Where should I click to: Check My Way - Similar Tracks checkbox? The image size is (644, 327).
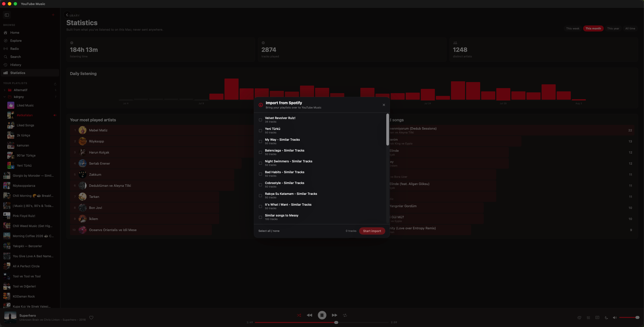260,141
